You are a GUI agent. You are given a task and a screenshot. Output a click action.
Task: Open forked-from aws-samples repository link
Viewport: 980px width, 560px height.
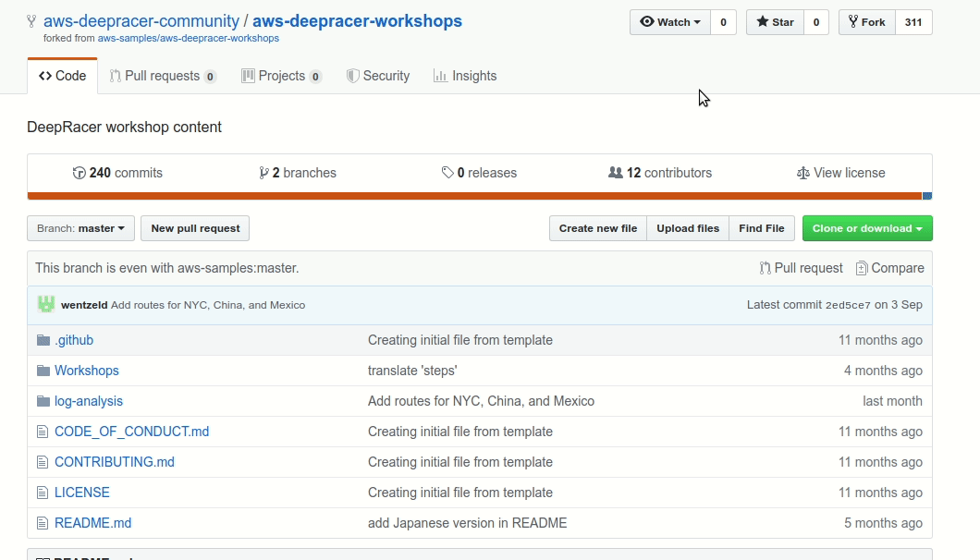188,38
